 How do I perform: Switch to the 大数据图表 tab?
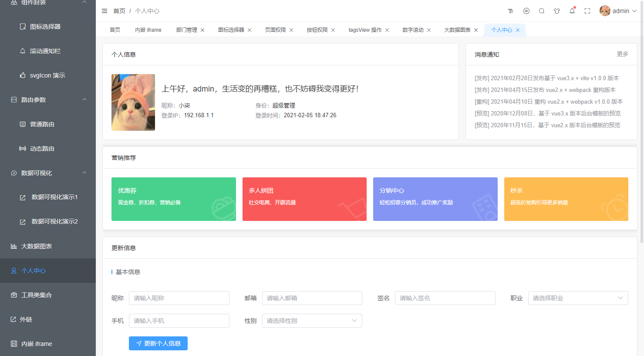coord(457,30)
